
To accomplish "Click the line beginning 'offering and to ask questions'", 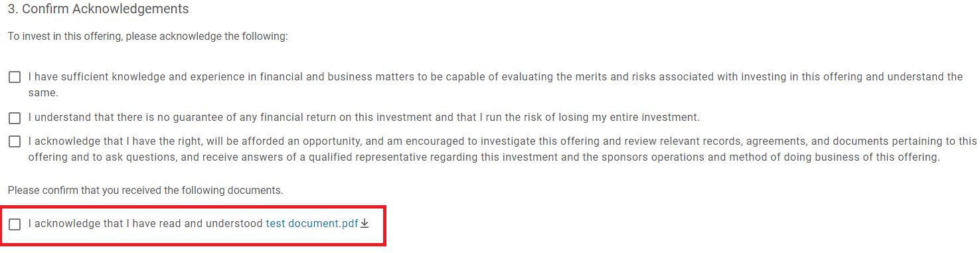I will (x=484, y=157).
